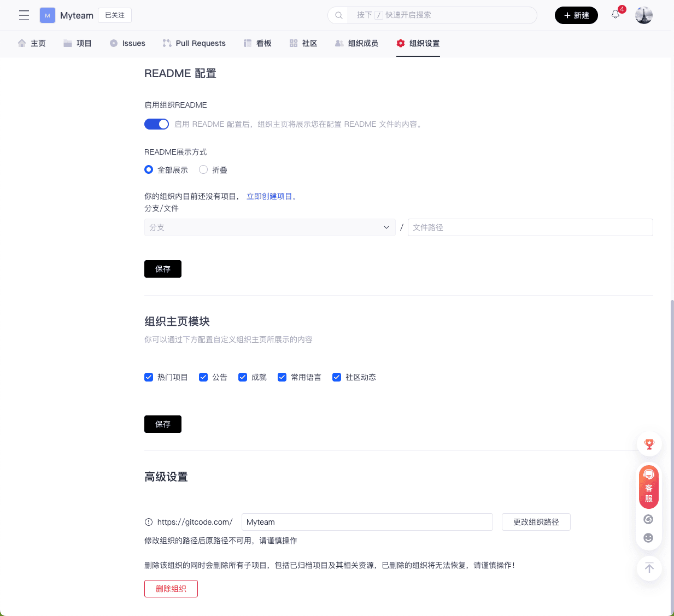Click the 更改组织路径 button
The image size is (674, 616).
click(x=536, y=522)
